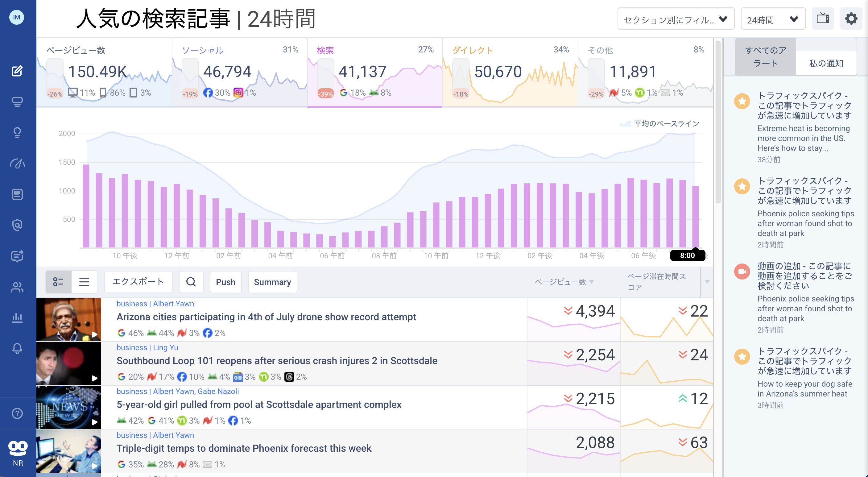Screen dimensions: 868x477
Task: Click desktop device icon in pageviews card
Action: coord(72,93)
